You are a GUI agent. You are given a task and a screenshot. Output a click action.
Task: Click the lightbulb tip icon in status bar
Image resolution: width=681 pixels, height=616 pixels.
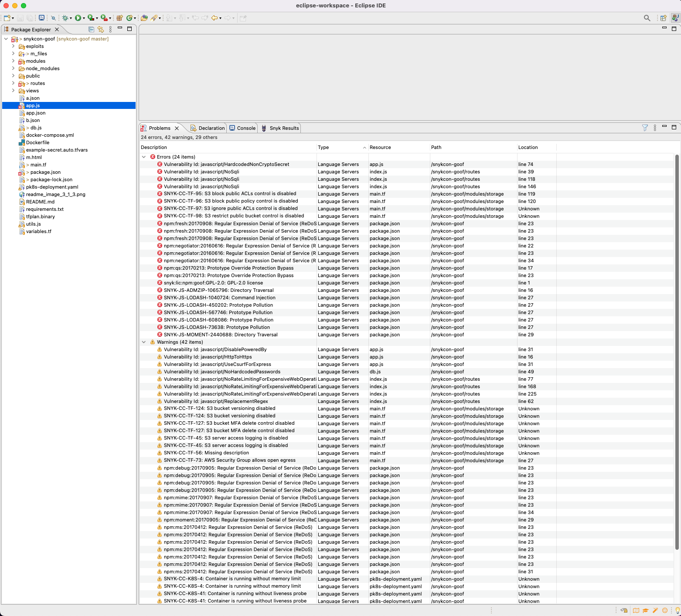click(678, 610)
